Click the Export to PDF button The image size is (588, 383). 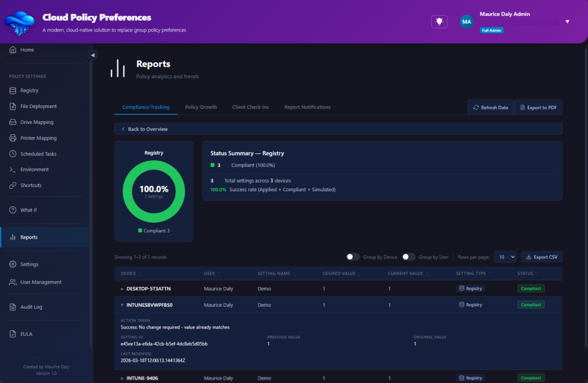[x=537, y=107]
